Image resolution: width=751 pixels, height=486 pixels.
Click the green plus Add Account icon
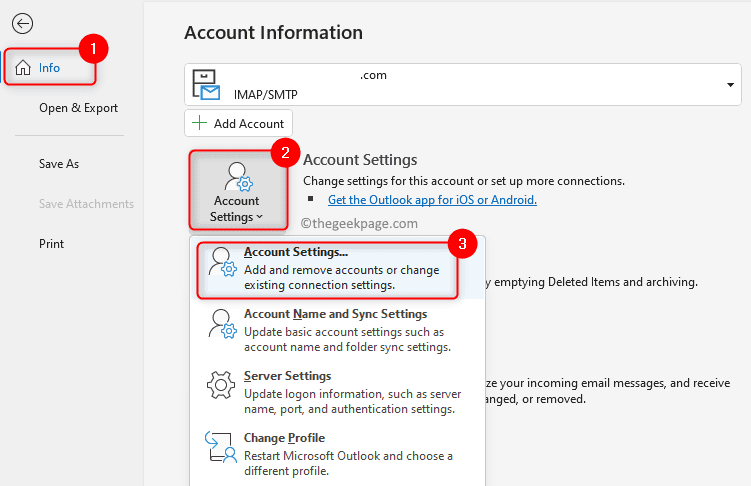[x=199, y=123]
